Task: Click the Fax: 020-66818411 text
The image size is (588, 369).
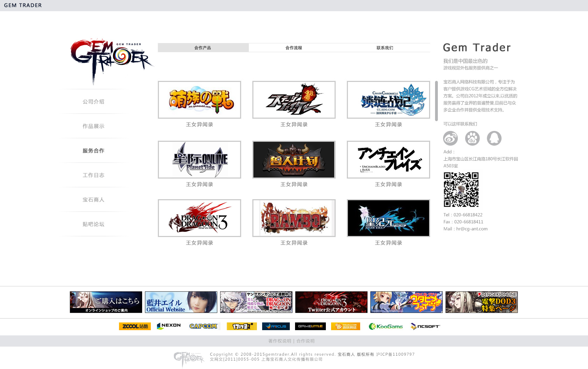Action: pyautogui.click(x=463, y=222)
